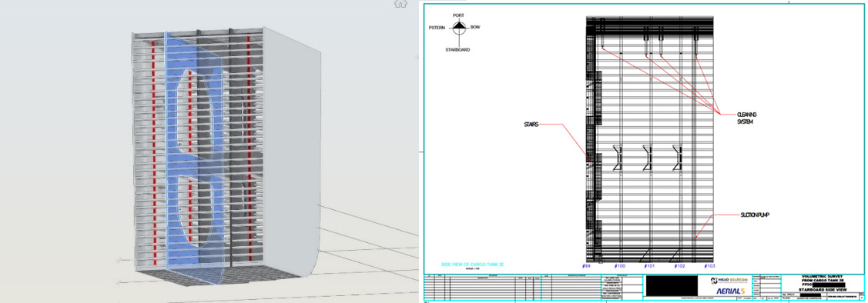The width and height of the screenshot is (868, 303).
Task: Click the 'STAIRS' annotation label
Action: (x=530, y=125)
